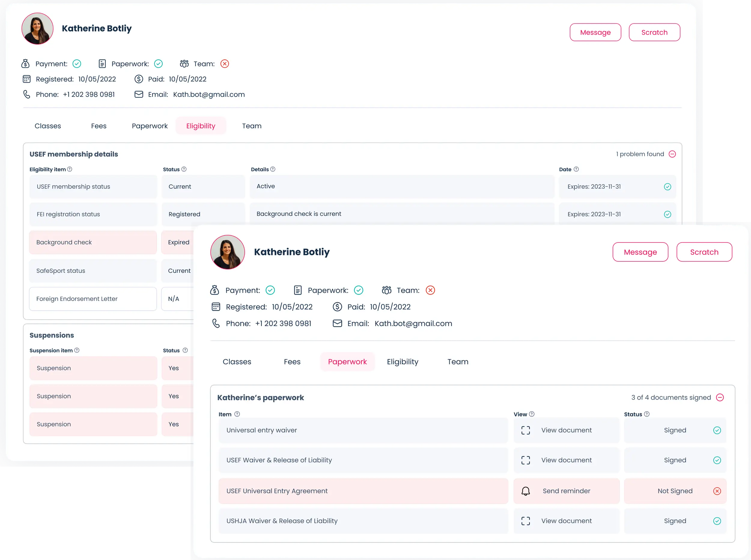This screenshot has height=560, width=751.
Task: Click help icon beside paperwork View column
Action: [x=532, y=414]
